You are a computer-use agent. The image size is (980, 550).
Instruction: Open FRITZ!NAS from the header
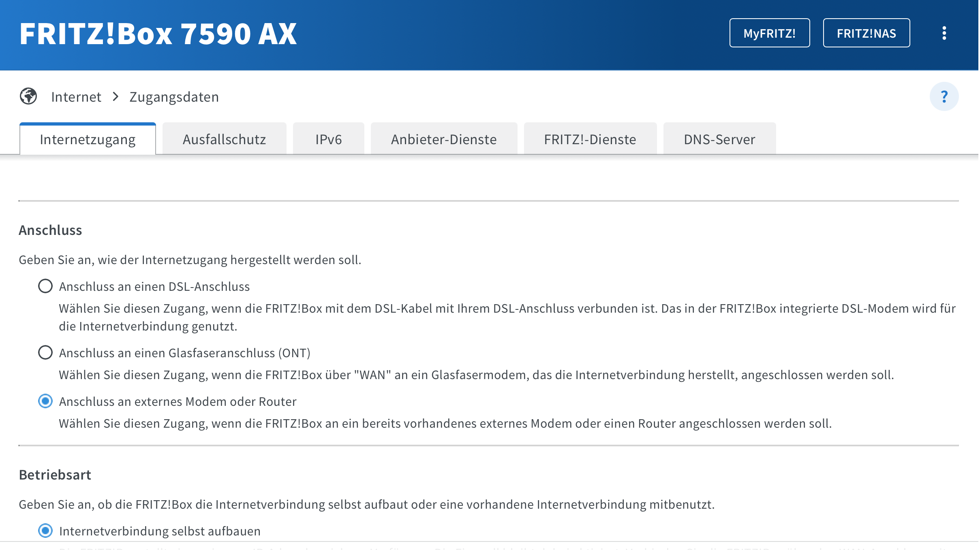point(866,33)
